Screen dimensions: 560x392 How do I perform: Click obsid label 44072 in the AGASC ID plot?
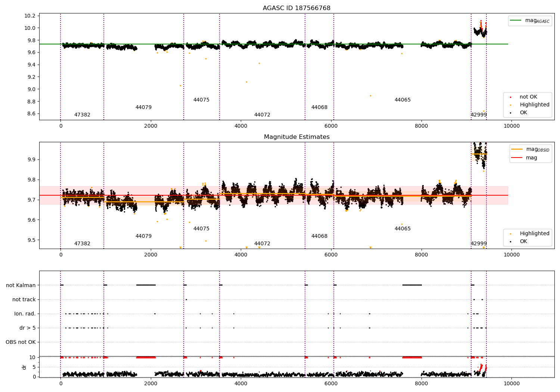pyautogui.click(x=262, y=115)
